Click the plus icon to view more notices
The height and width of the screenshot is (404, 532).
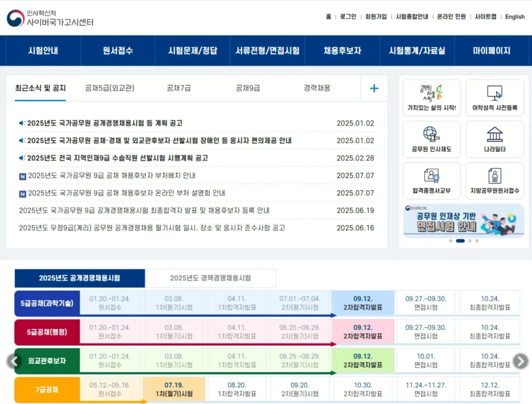[x=374, y=88]
